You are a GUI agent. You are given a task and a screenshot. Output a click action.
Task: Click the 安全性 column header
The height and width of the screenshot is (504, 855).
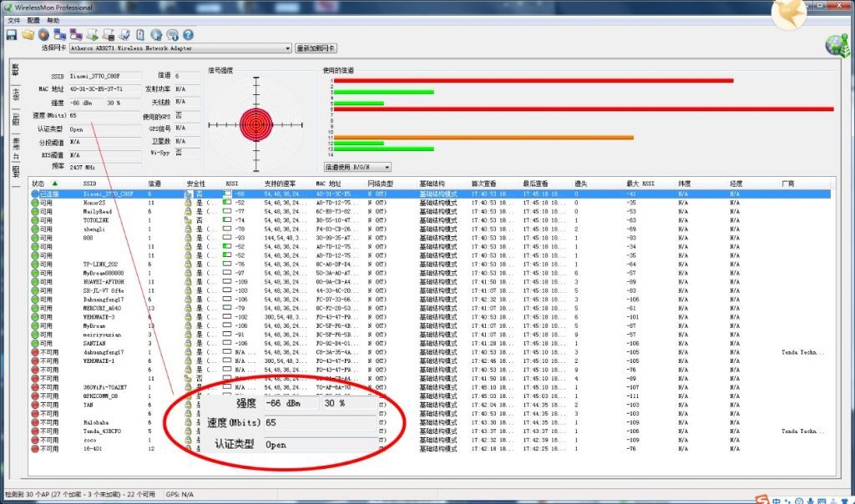tap(195, 184)
